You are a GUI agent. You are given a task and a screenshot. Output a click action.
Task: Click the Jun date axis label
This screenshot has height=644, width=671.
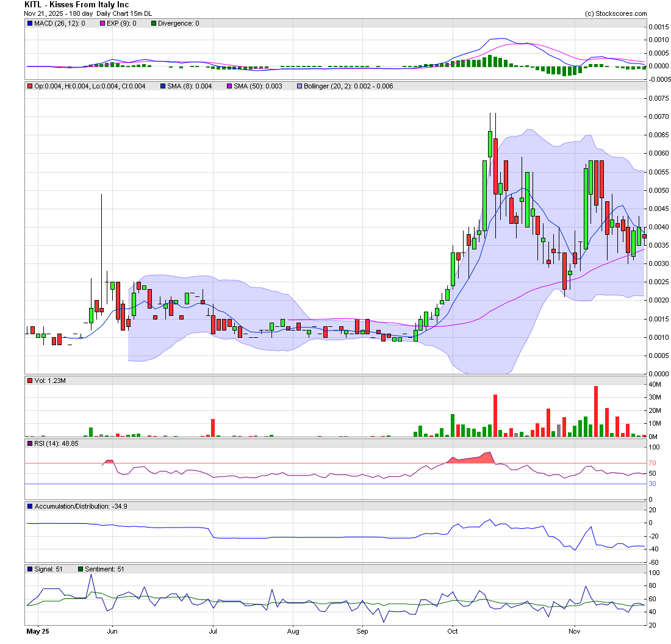coord(112,632)
